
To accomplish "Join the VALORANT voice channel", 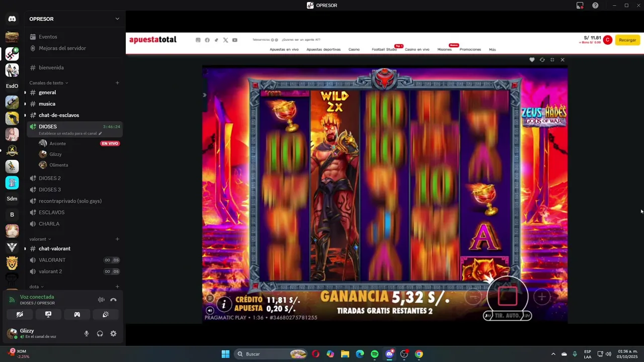I will (x=74, y=260).
